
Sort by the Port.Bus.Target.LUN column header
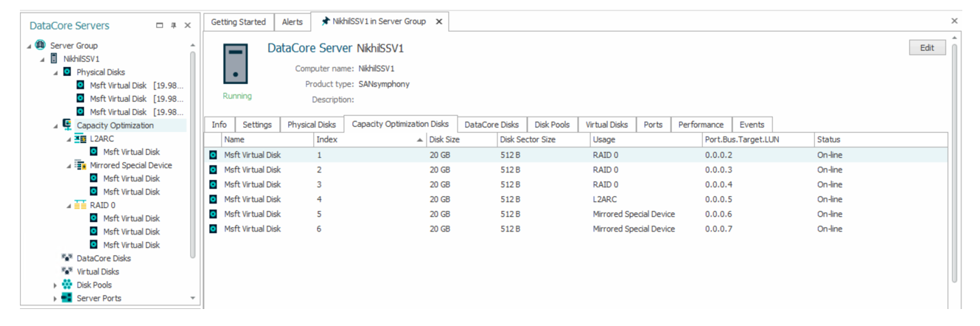757,139
